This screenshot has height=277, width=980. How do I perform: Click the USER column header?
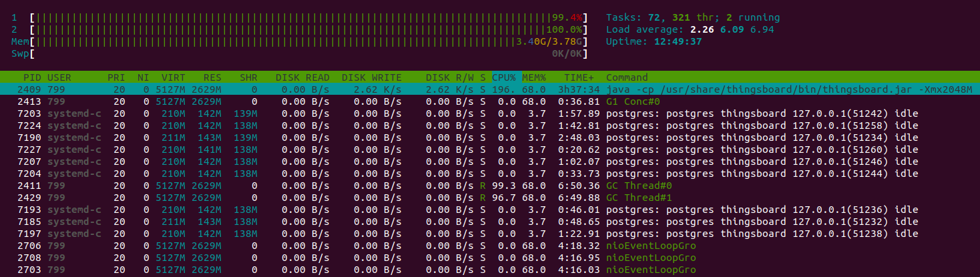point(59,77)
